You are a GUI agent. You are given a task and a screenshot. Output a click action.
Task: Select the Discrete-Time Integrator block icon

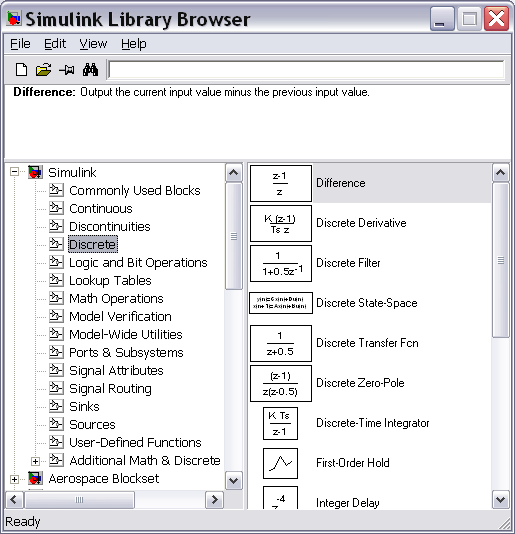[x=280, y=423]
